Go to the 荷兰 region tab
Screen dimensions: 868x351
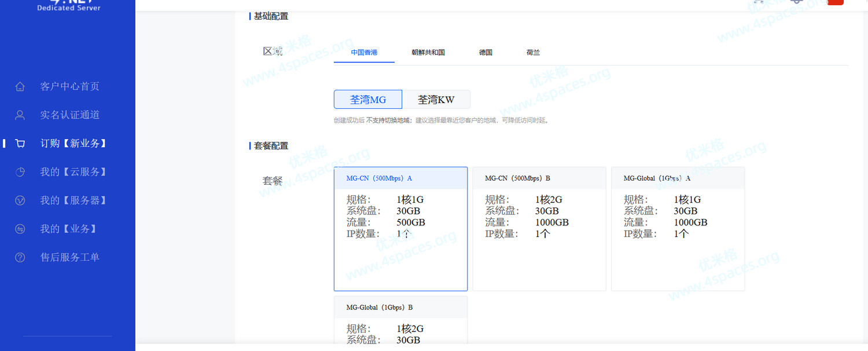[533, 52]
